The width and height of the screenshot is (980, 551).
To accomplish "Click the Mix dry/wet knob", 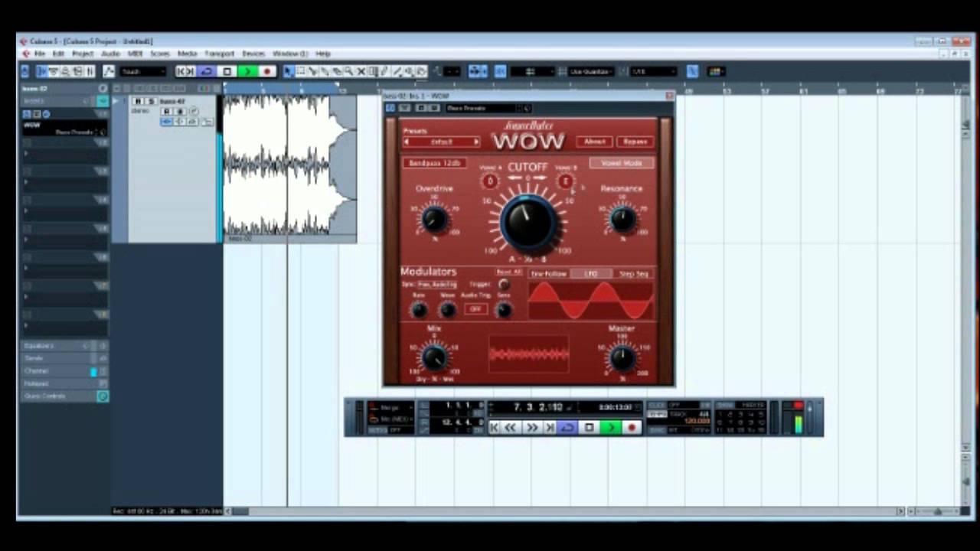I will 434,357.
